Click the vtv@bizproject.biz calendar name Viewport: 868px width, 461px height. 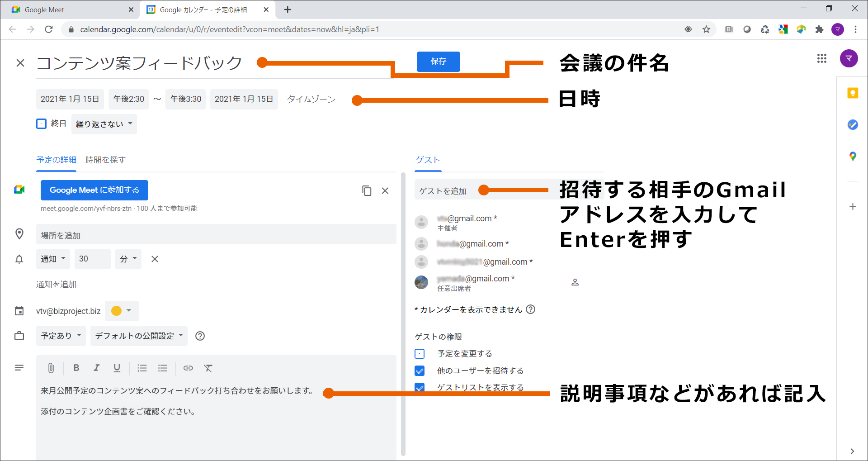point(68,311)
